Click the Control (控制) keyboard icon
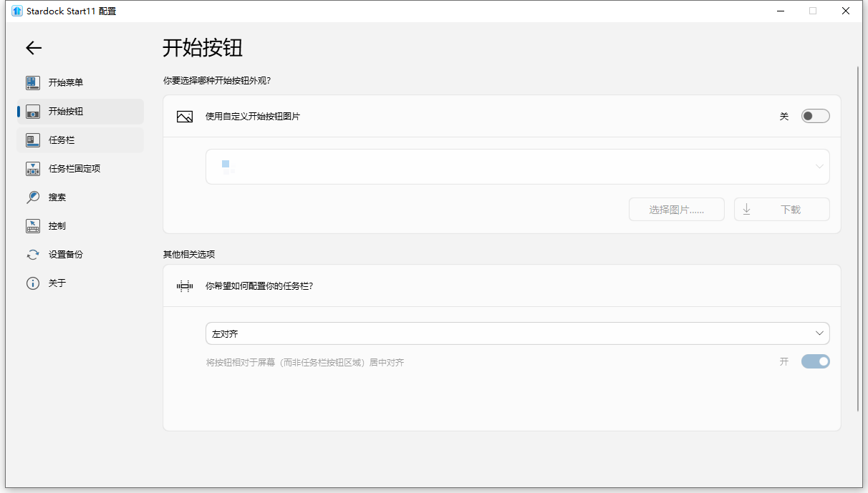The height and width of the screenshot is (493, 868). (x=32, y=225)
